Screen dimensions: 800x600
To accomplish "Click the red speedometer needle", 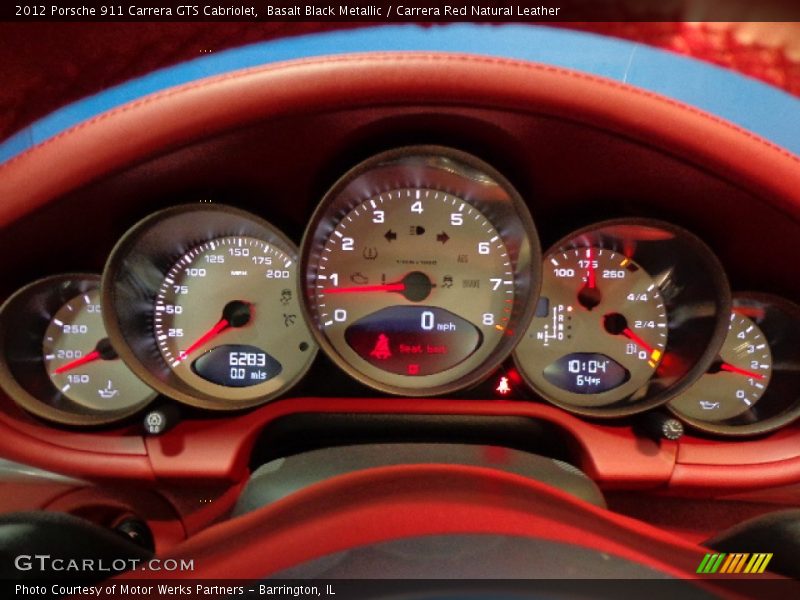I will coord(207,339).
